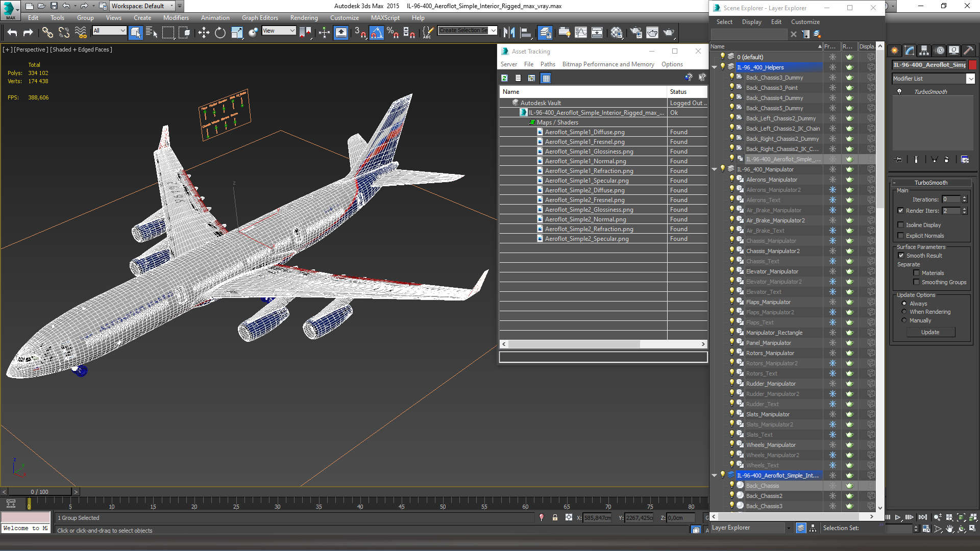Toggle the Isoline Display checkbox
Viewport: 980px width, 551px height.
901,225
